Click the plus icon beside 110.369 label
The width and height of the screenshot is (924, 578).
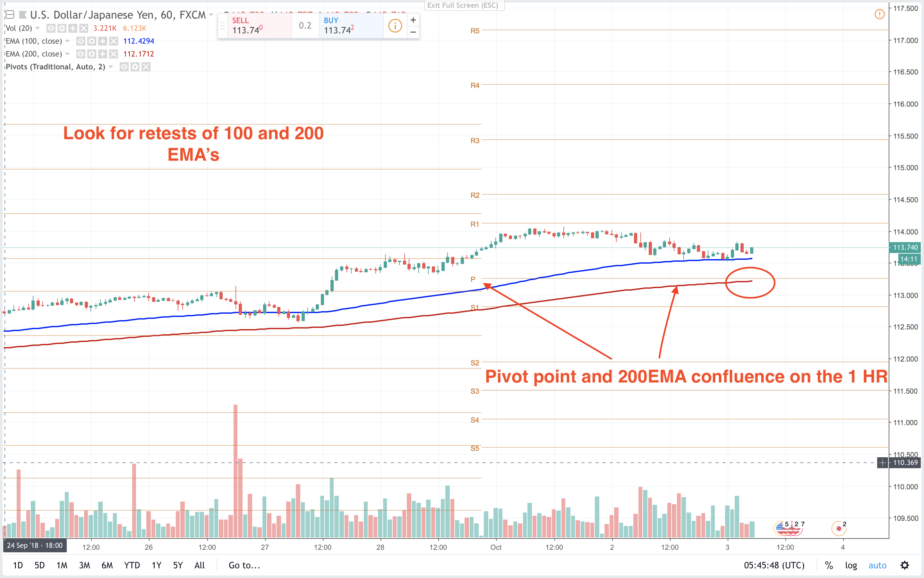point(882,462)
